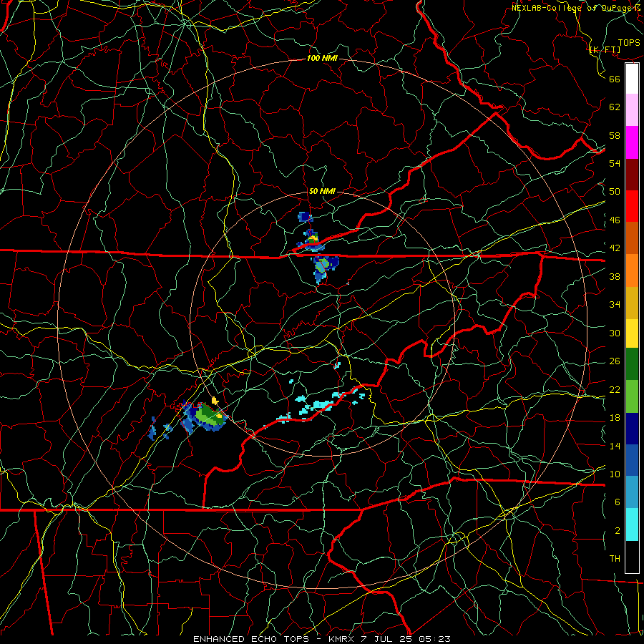This screenshot has width=644, height=644.
Task: Click the white color band in the legend
Action: [x=632, y=79]
